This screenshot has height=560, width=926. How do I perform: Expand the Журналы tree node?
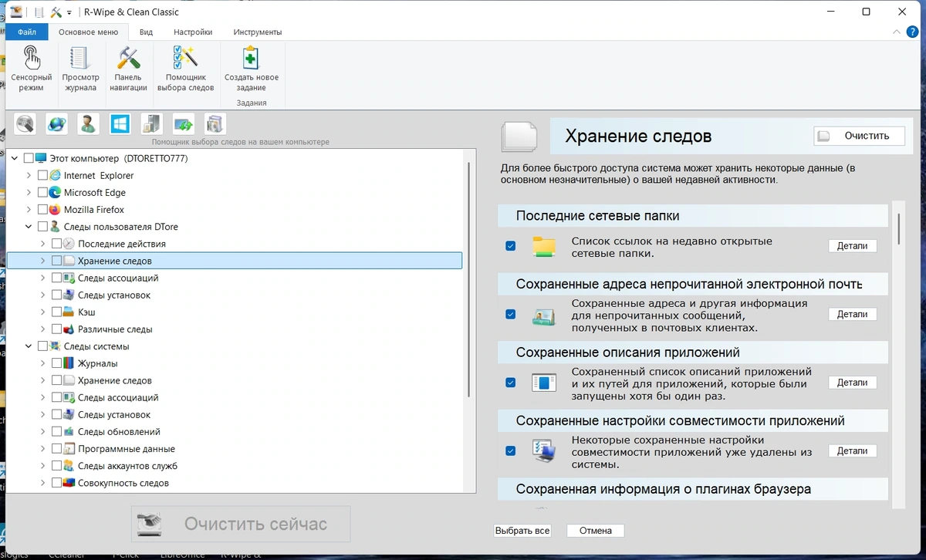(x=42, y=363)
